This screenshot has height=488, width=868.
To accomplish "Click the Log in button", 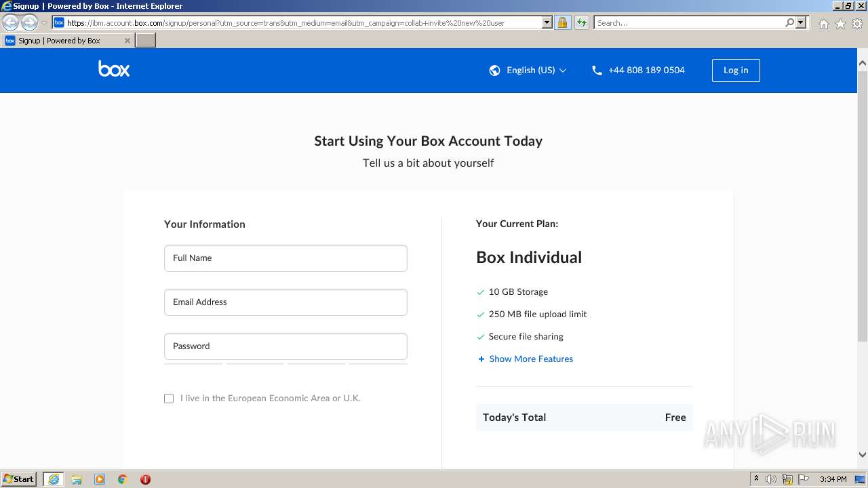I will pos(736,70).
